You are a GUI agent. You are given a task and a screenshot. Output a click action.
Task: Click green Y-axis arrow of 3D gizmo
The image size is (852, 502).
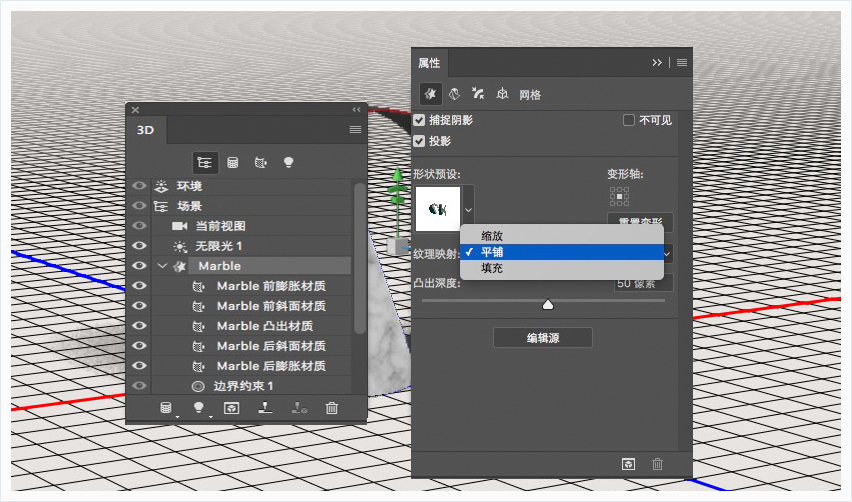(398, 174)
